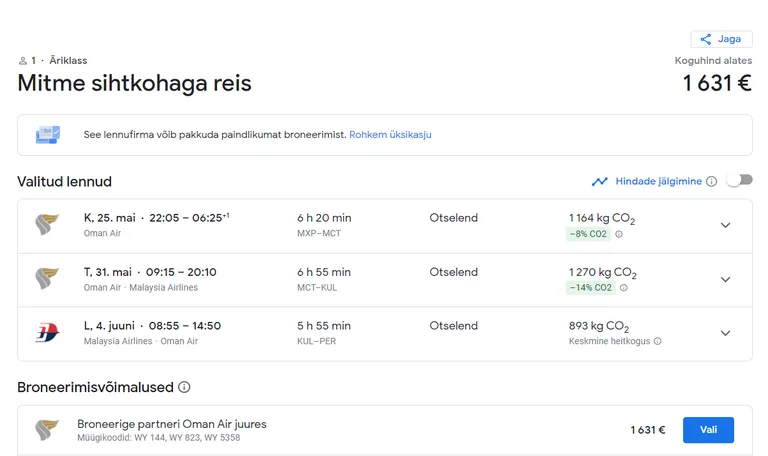Click the total price 1 631 € heading
768x456 pixels.
tap(717, 83)
